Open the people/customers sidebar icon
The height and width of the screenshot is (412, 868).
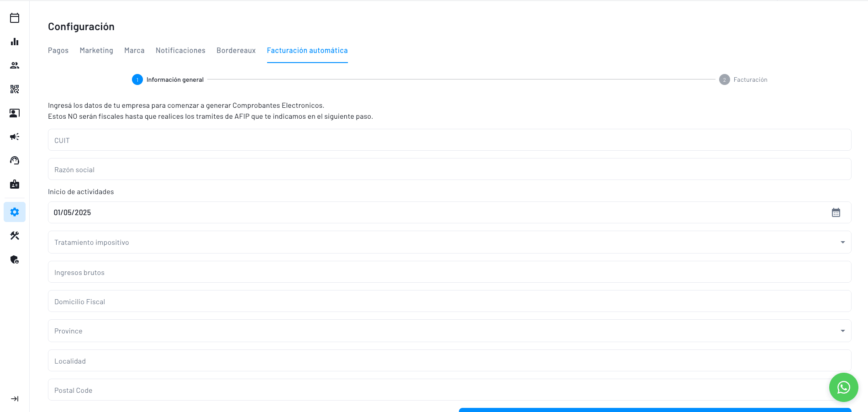pyautogui.click(x=15, y=65)
